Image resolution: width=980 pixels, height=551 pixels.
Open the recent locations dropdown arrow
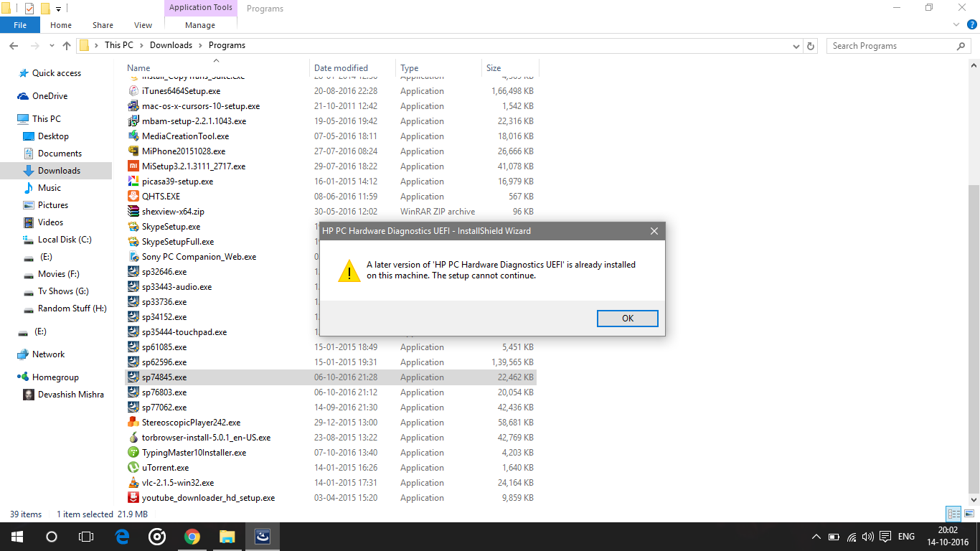52,46
